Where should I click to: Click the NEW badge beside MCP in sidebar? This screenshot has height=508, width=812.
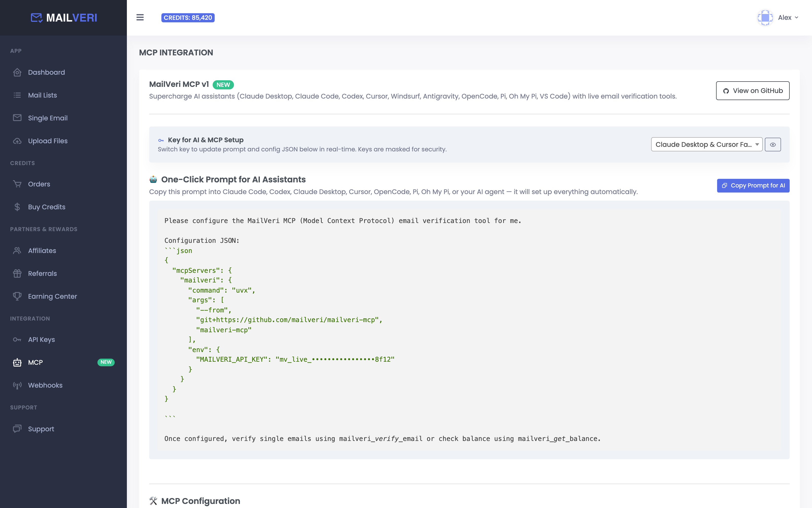point(106,362)
